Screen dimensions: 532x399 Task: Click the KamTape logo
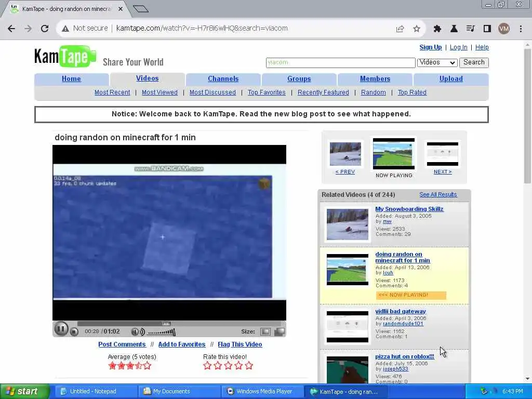(x=65, y=56)
